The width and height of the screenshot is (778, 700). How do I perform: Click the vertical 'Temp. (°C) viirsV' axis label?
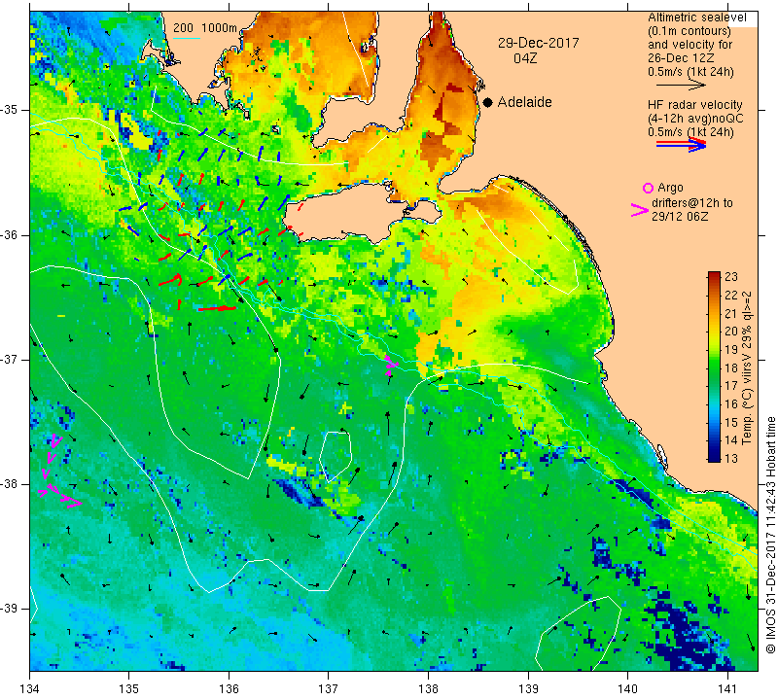pyautogui.click(x=747, y=367)
